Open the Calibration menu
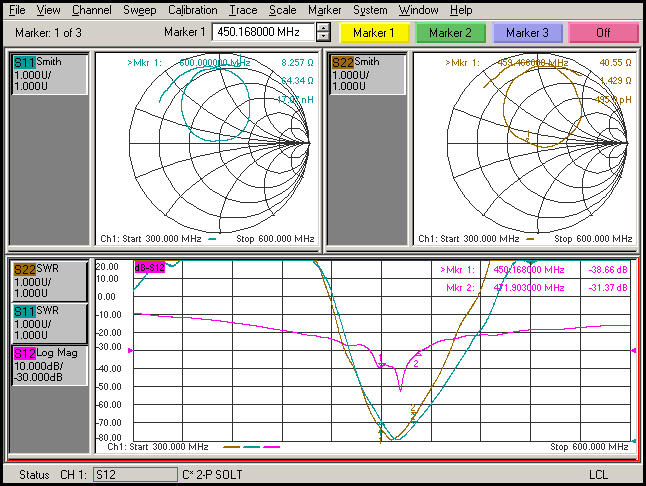The image size is (646, 486). point(192,10)
